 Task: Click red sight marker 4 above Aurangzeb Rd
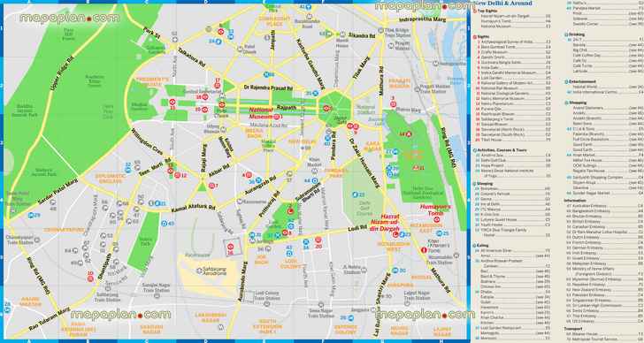pos(249,175)
